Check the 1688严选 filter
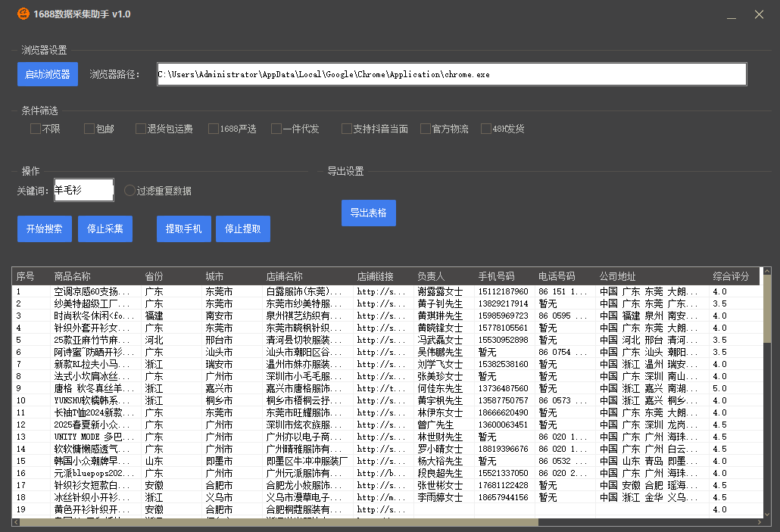Image resolution: width=780 pixels, height=532 pixels. tap(214, 128)
